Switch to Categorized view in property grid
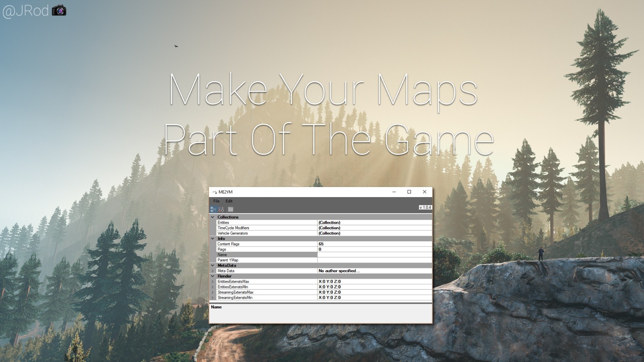This screenshot has height=362, width=644. click(213, 209)
